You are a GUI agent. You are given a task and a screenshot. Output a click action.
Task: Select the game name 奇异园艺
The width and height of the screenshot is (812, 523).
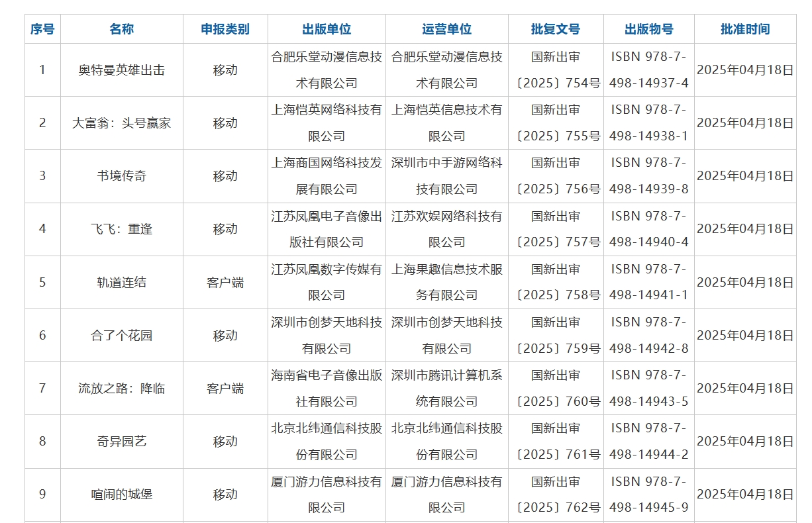(x=122, y=442)
